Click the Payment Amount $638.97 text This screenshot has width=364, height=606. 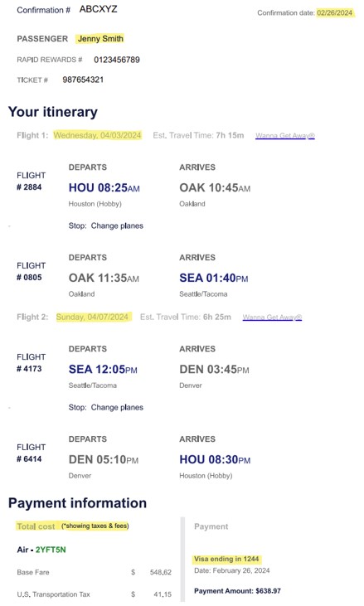(238, 591)
